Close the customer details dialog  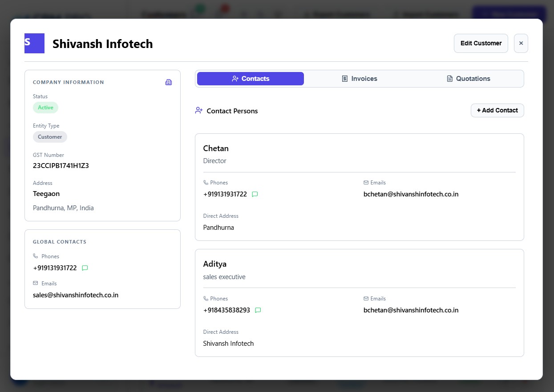[521, 43]
